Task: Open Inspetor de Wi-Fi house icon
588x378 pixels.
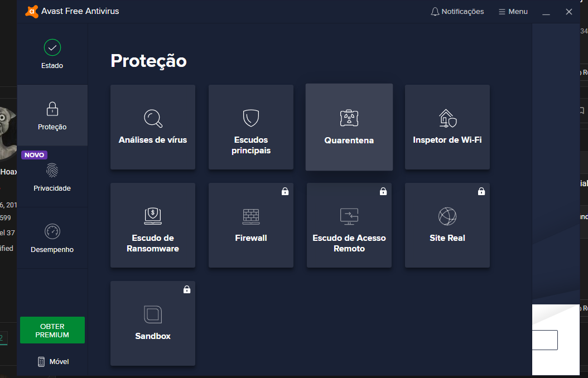Action: (x=447, y=118)
